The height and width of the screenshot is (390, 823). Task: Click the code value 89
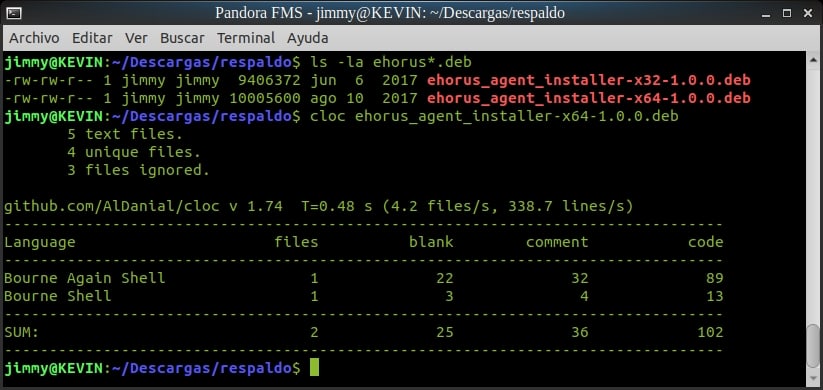(714, 278)
